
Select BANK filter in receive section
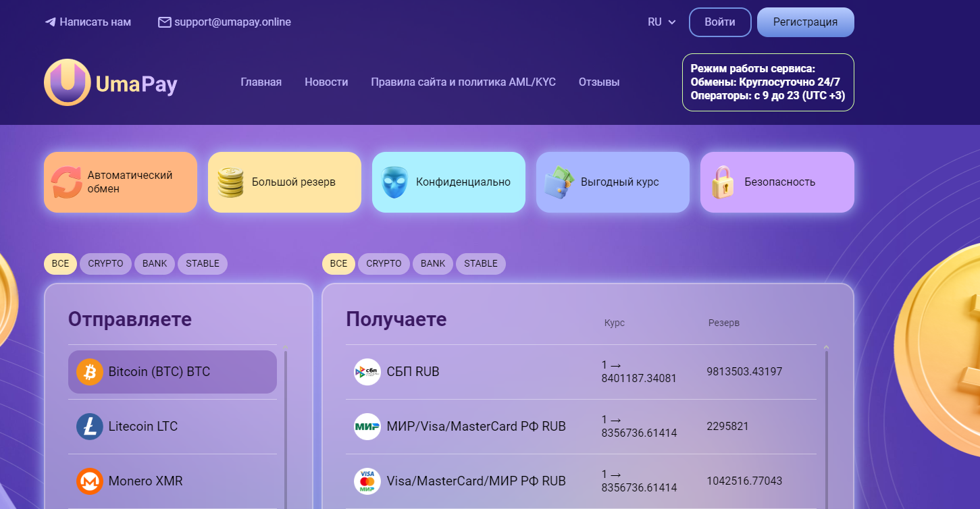coord(433,264)
